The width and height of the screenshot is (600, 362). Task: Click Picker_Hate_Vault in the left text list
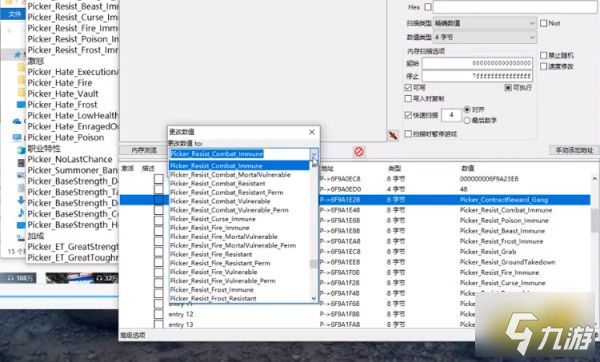63,94
